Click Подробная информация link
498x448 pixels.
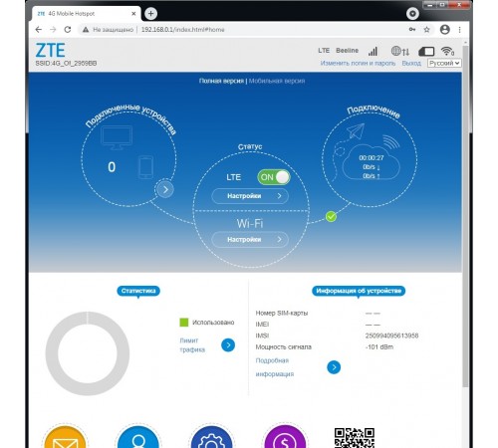[x=275, y=367]
